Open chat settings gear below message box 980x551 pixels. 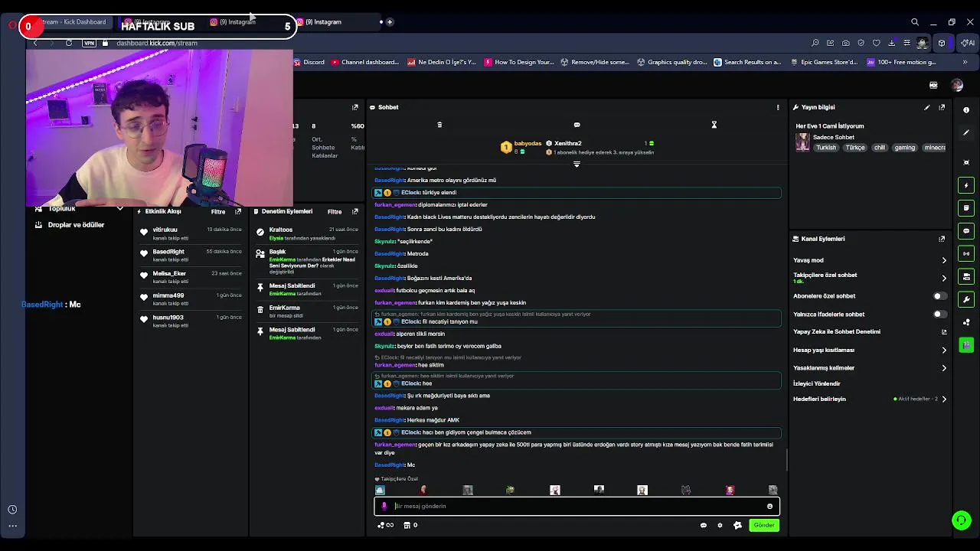click(720, 525)
